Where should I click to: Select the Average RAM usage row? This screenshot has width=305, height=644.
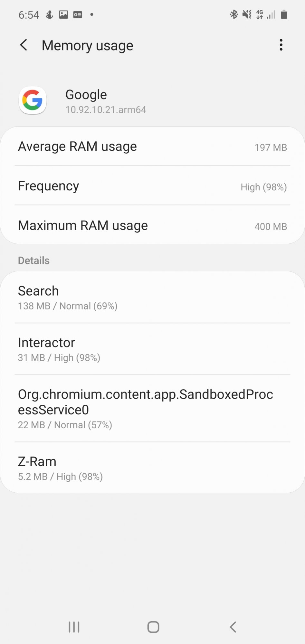[152, 147]
